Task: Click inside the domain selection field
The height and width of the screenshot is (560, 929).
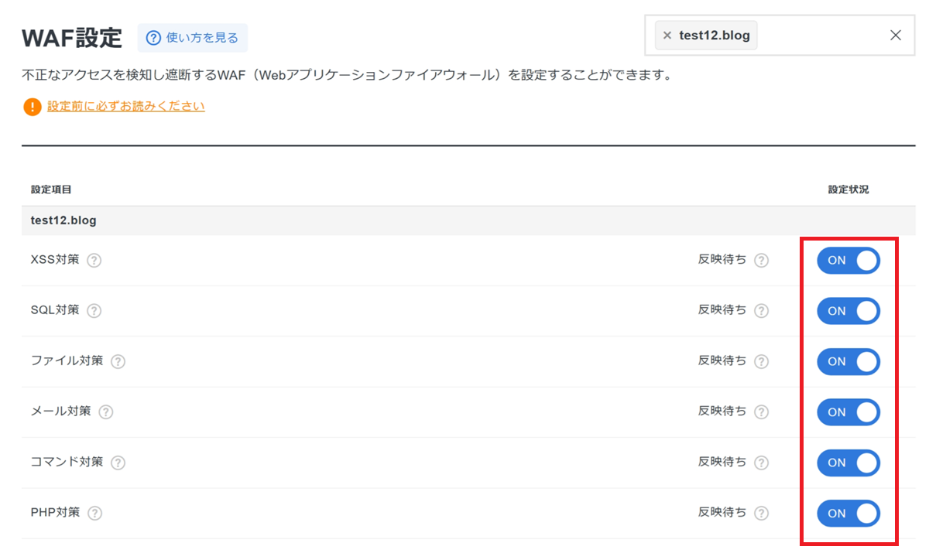Action: (x=821, y=36)
